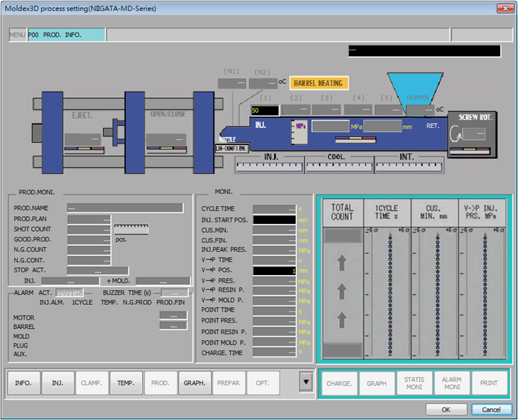Click the CHARGE. TIME monitor field
This screenshot has height=420, width=518.
tap(274, 352)
